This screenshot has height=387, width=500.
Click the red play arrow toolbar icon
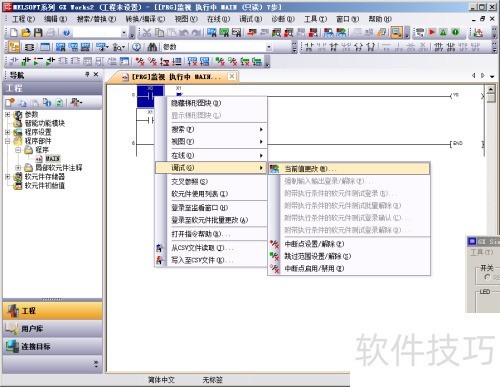432,32
